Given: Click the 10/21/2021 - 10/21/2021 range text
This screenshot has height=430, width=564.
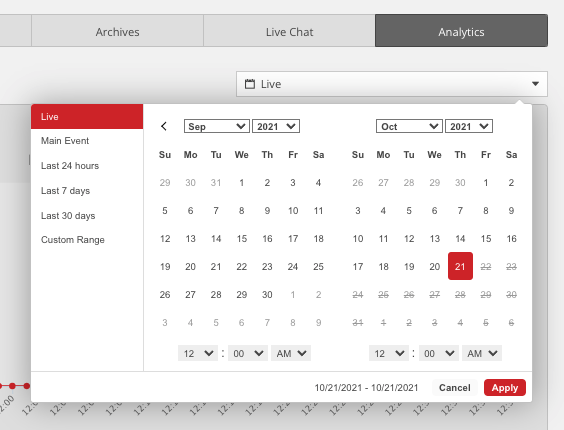Looking at the screenshot, I should [x=366, y=388].
